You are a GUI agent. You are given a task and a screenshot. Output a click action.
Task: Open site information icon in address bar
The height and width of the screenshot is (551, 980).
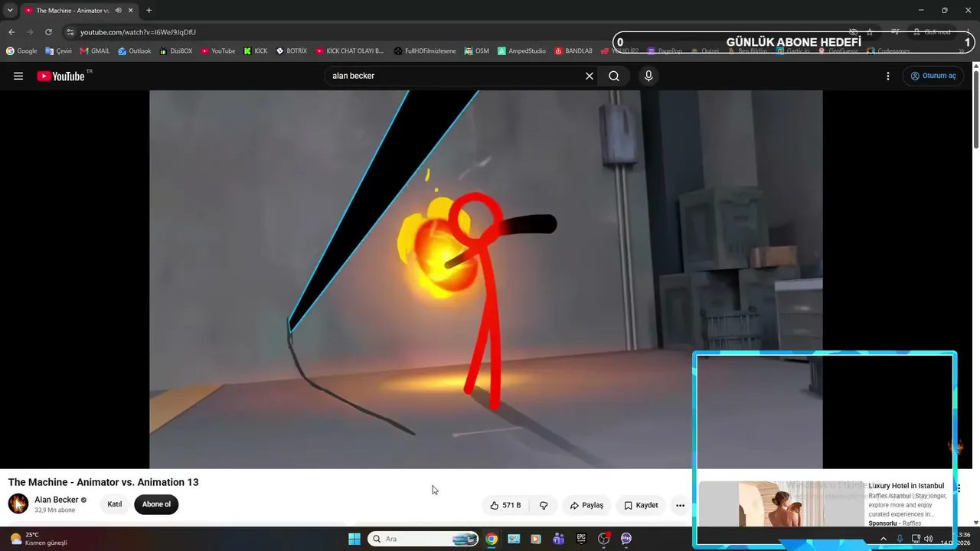pyautogui.click(x=70, y=32)
